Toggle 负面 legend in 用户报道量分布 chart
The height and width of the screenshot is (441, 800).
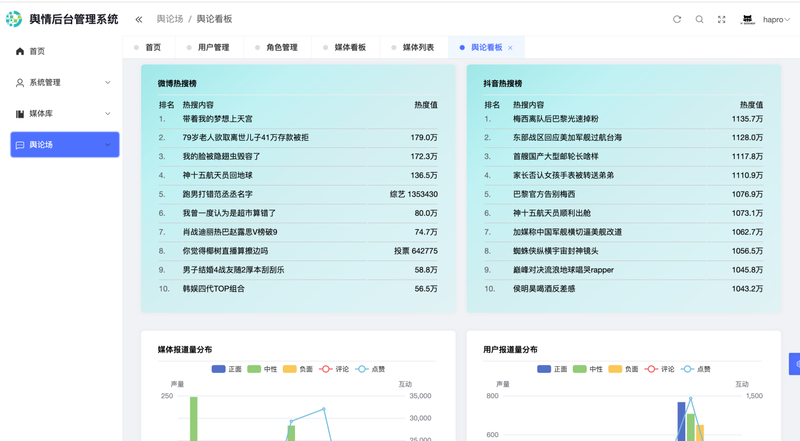click(x=623, y=369)
